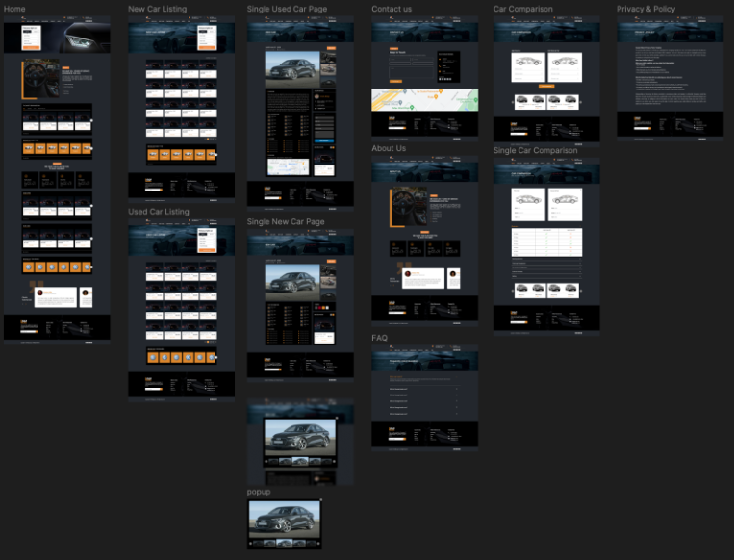The width and height of the screenshot is (734, 560).
Task: Click the "Used Car Listing" frame label
Action: (158, 212)
